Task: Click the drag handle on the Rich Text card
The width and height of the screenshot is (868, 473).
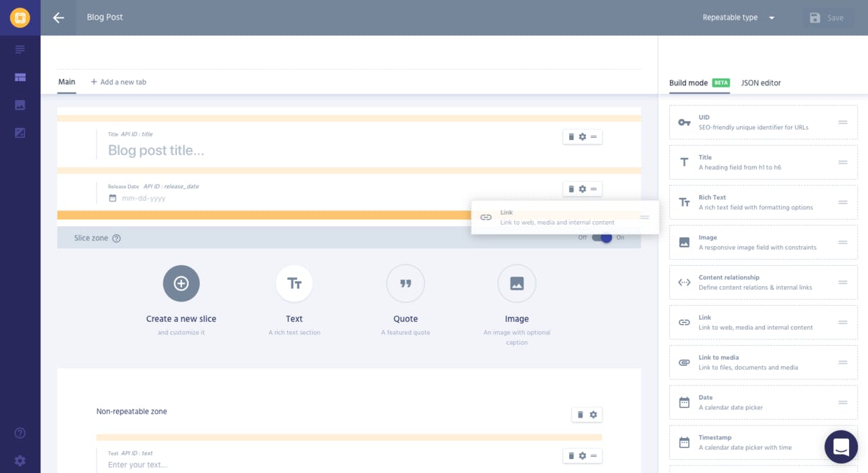Action: [x=843, y=202]
